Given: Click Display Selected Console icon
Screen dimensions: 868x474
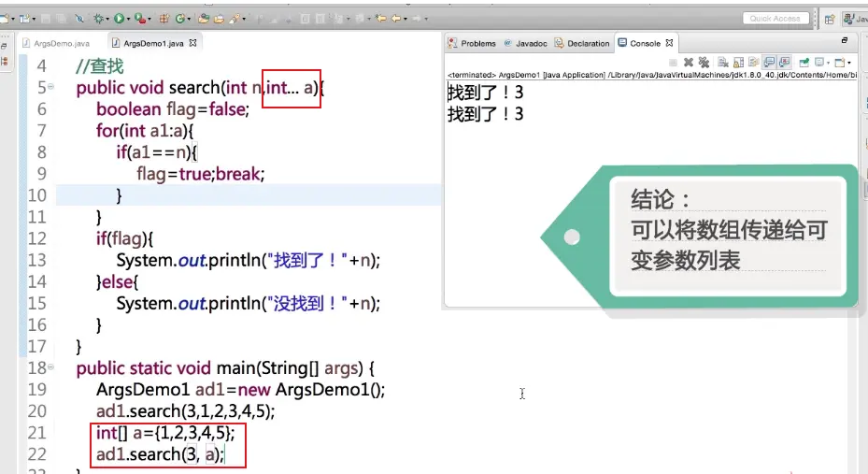Looking at the screenshot, I should point(818,63).
